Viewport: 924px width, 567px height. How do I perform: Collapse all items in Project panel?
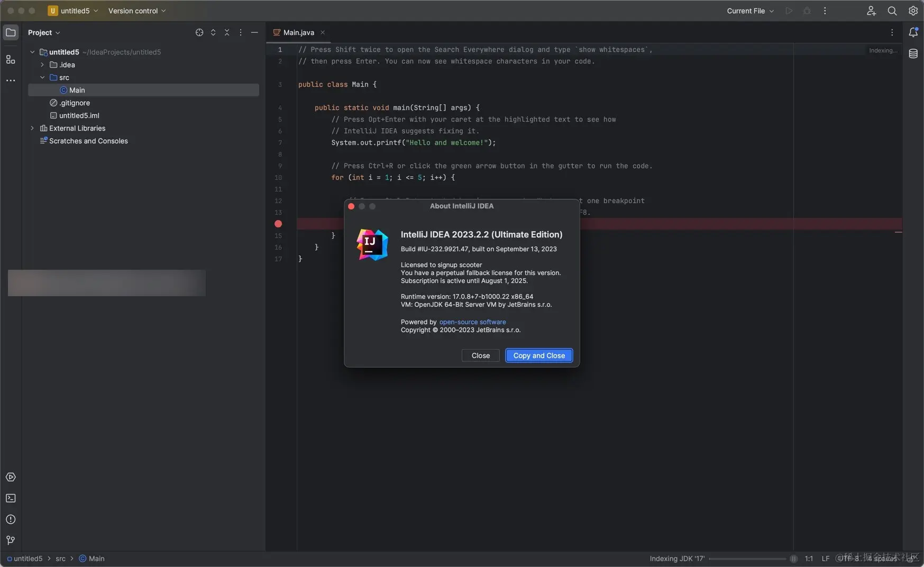[227, 32]
